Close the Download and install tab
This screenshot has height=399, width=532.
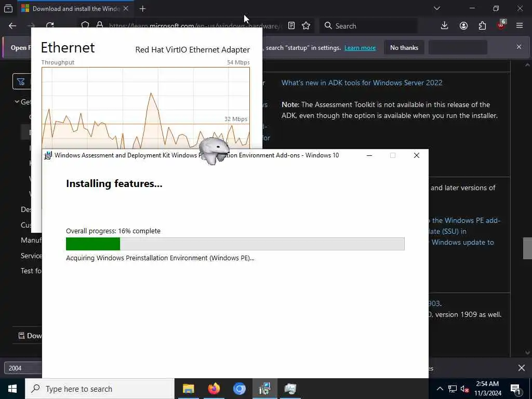(126, 8)
